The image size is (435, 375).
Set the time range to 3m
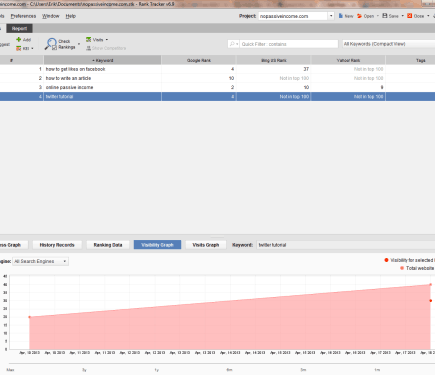(x=303, y=370)
